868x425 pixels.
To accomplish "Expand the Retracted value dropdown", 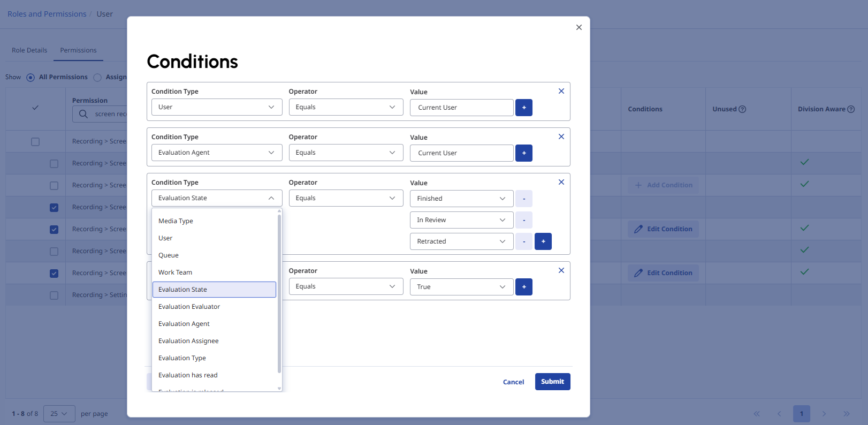I will click(461, 241).
